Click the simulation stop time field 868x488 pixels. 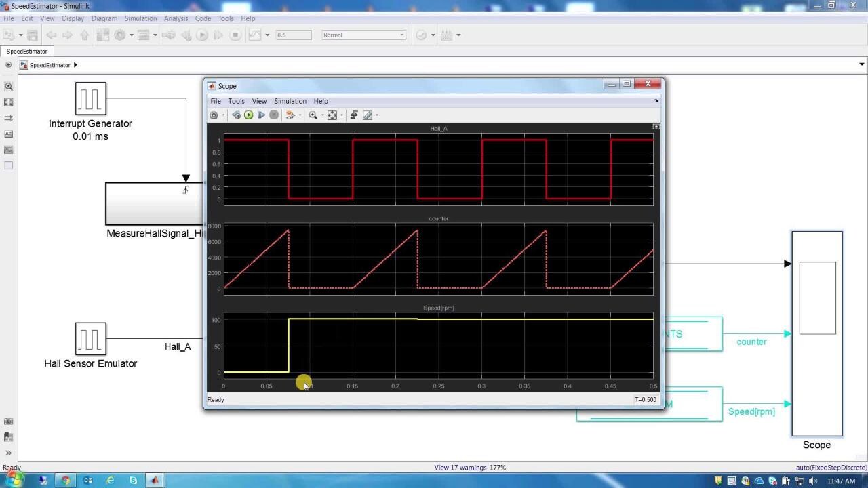(294, 35)
